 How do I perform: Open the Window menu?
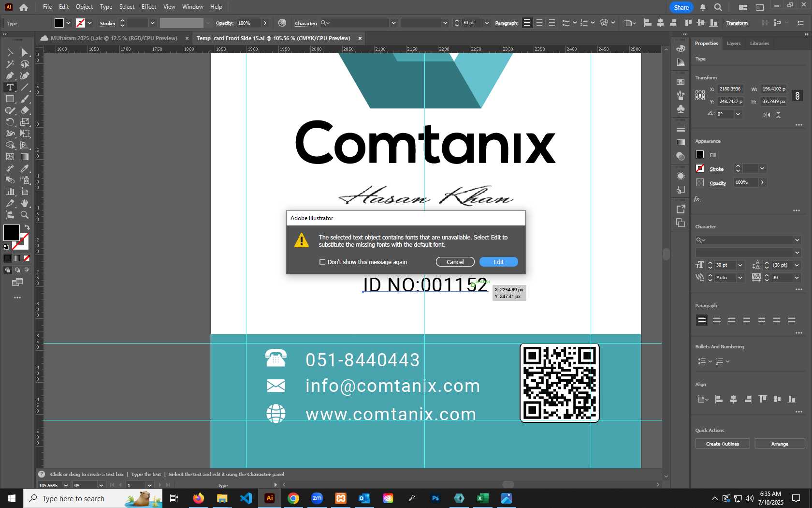[193, 7]
